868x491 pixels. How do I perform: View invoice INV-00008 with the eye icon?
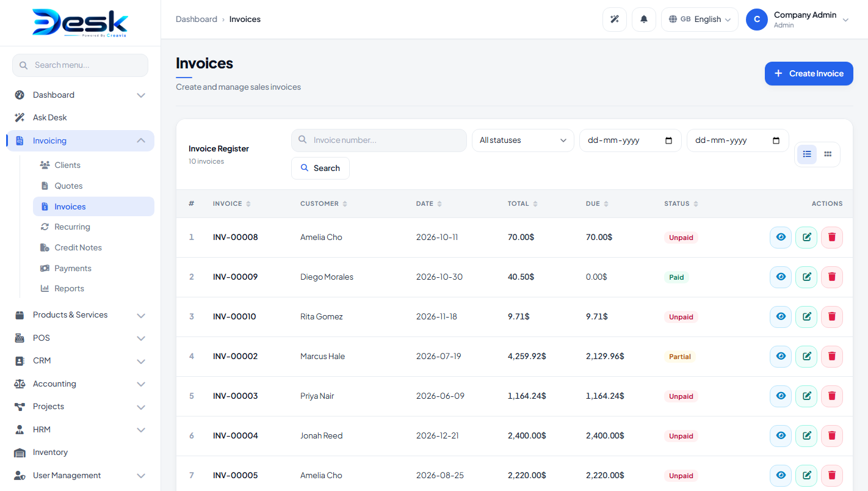coord(781,238)
